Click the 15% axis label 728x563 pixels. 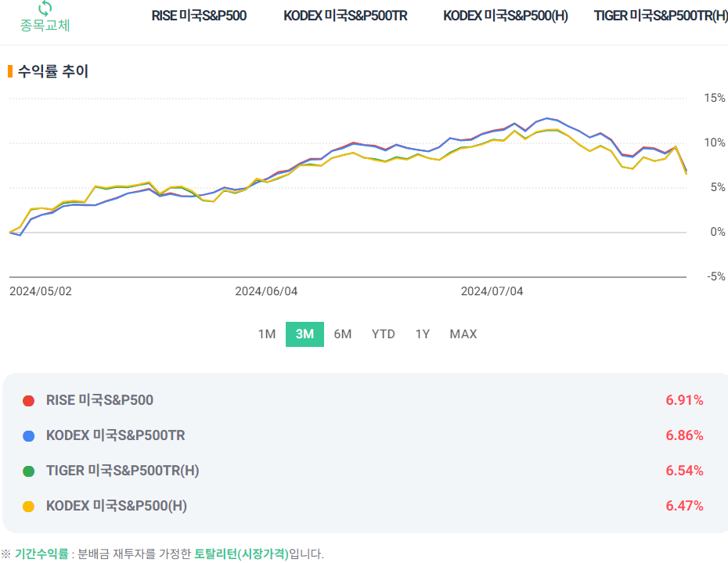715,98
